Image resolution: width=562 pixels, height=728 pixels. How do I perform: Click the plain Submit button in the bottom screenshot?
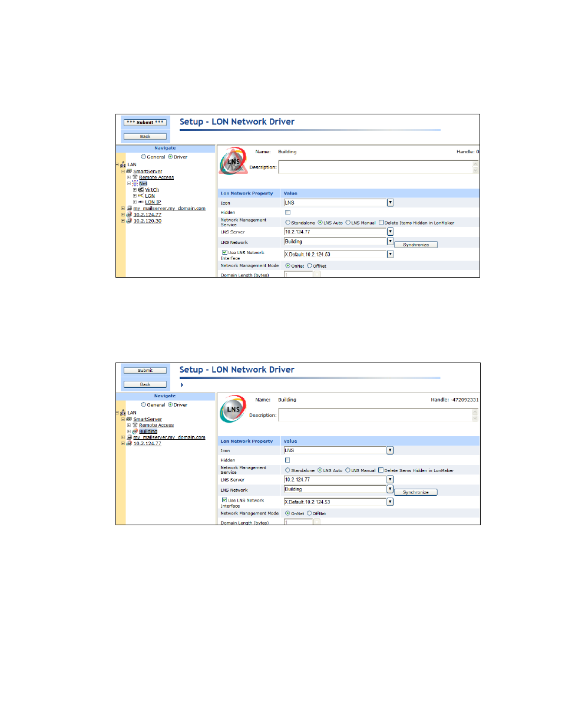[x=145, y=371]
